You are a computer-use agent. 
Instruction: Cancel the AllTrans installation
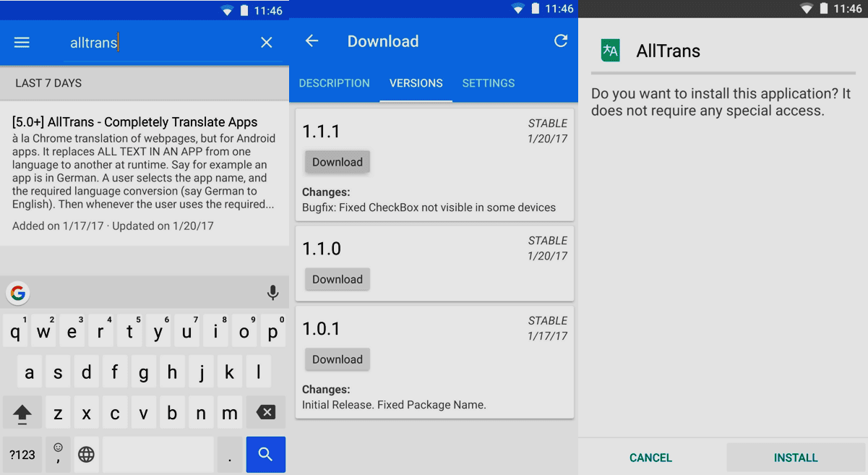(651, 458)
